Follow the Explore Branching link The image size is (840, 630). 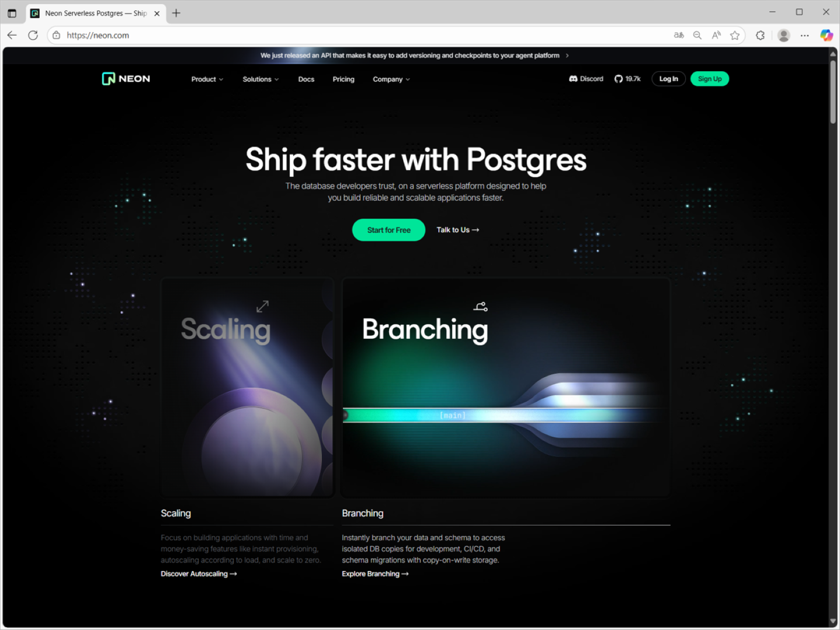click(375, 574)
